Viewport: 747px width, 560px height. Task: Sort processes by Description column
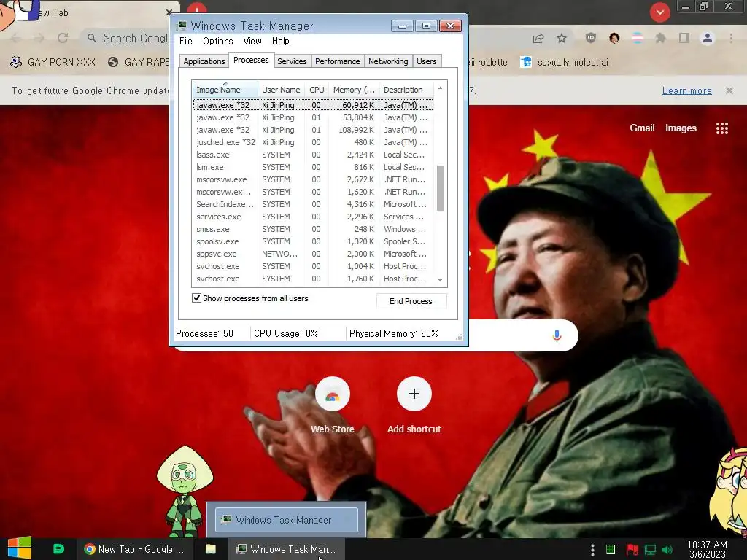[x=406, y=90]
